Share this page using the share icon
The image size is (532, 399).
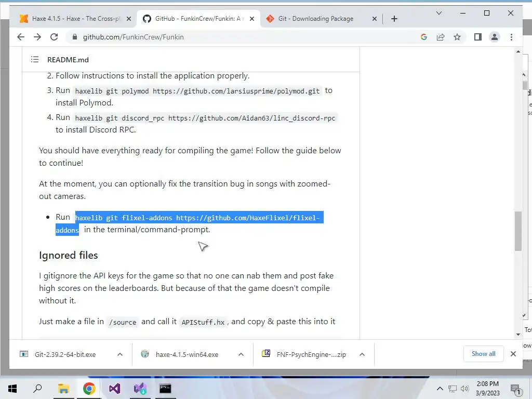click(441, 37)
